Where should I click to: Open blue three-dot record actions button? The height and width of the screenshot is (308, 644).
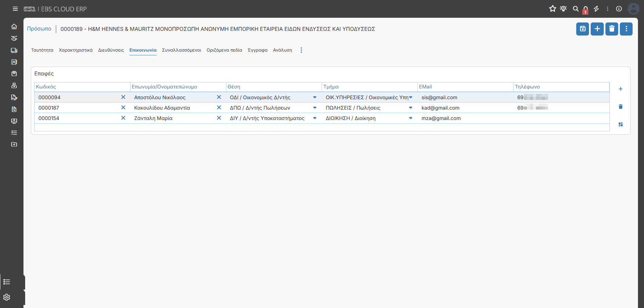click(x=626, y=29)
